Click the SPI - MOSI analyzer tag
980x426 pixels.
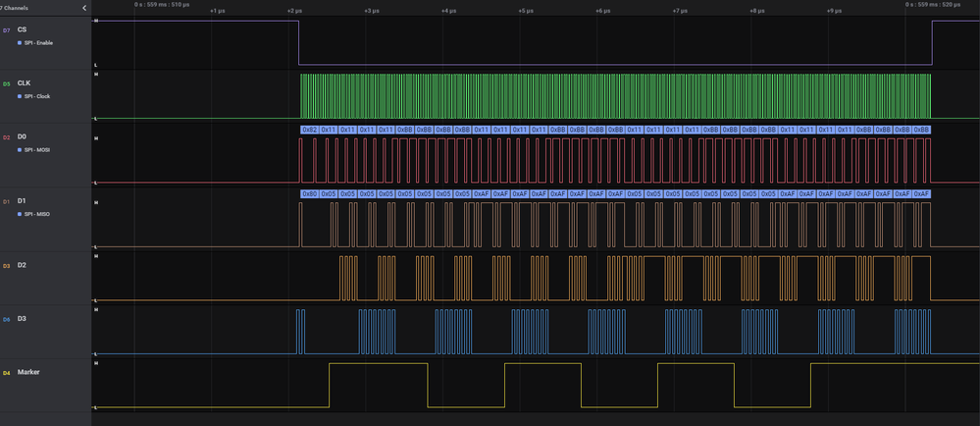[x=36, y=149]
